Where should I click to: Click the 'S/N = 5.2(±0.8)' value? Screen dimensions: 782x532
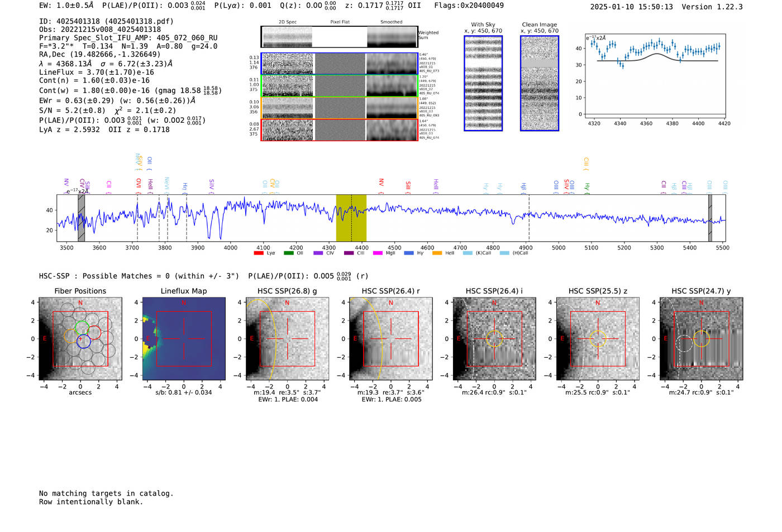coord(73,110)
